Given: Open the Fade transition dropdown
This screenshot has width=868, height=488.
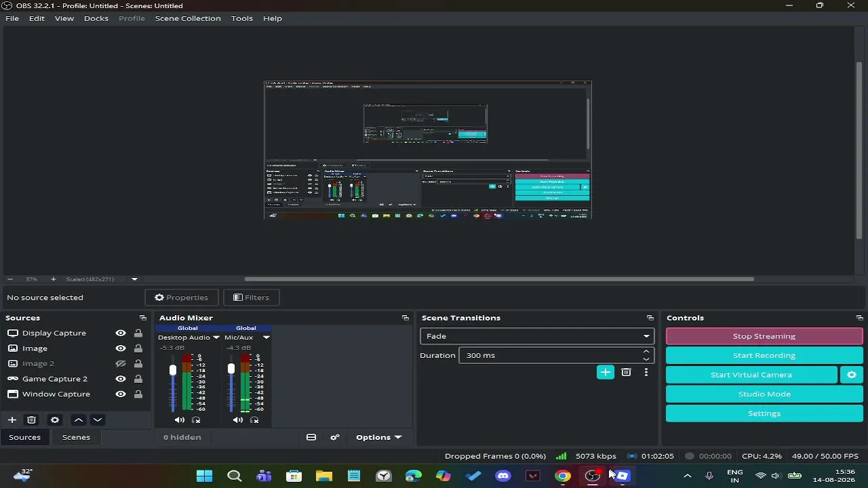Looking at the screenshot, I should tap(537, 336).
